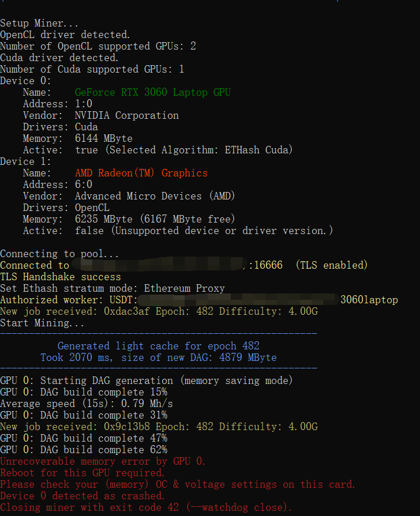Click the 'Setup Miner...' line
This screenshot has height=516, width=420.
point(39,24)
